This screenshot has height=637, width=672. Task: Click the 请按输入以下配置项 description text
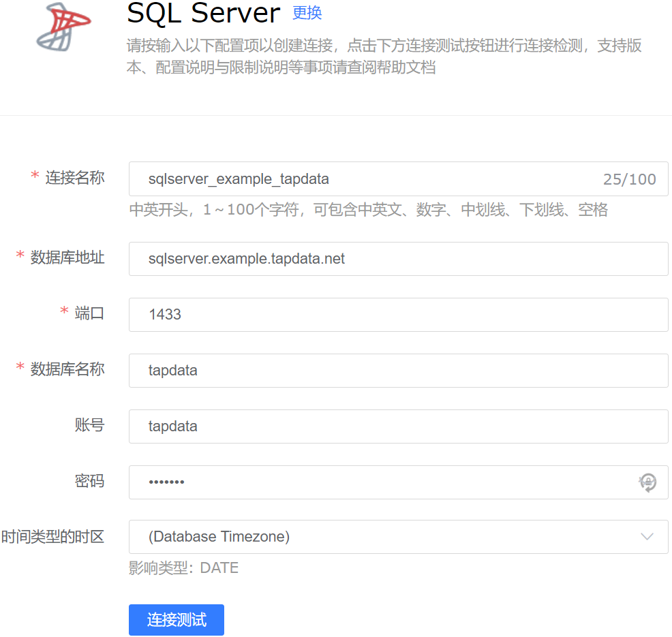[384, 56]
